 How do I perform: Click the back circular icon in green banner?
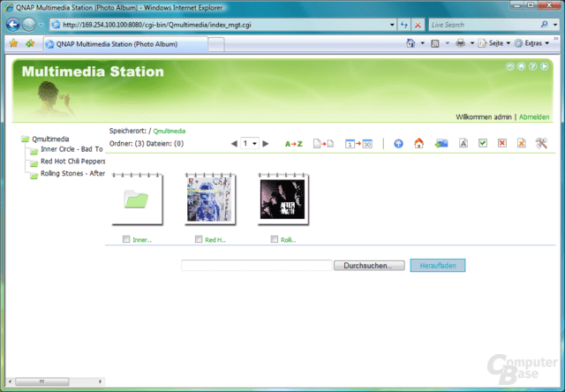click(510, 66)
